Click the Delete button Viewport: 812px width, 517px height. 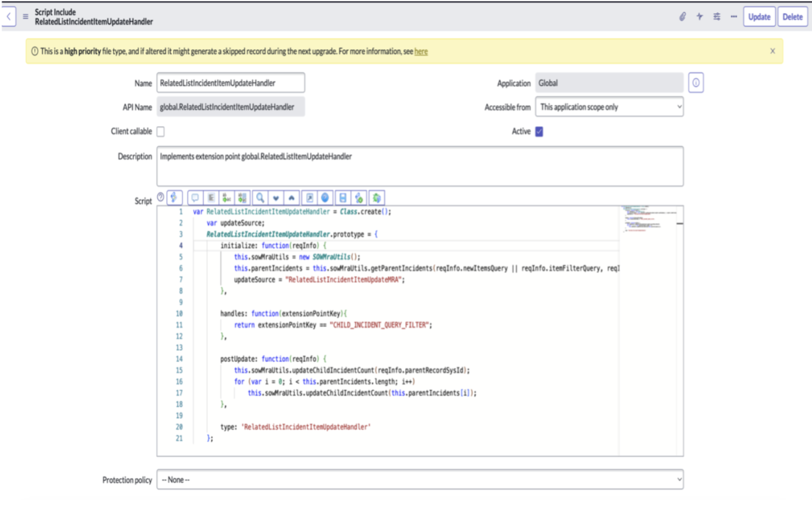coord(792,16)
